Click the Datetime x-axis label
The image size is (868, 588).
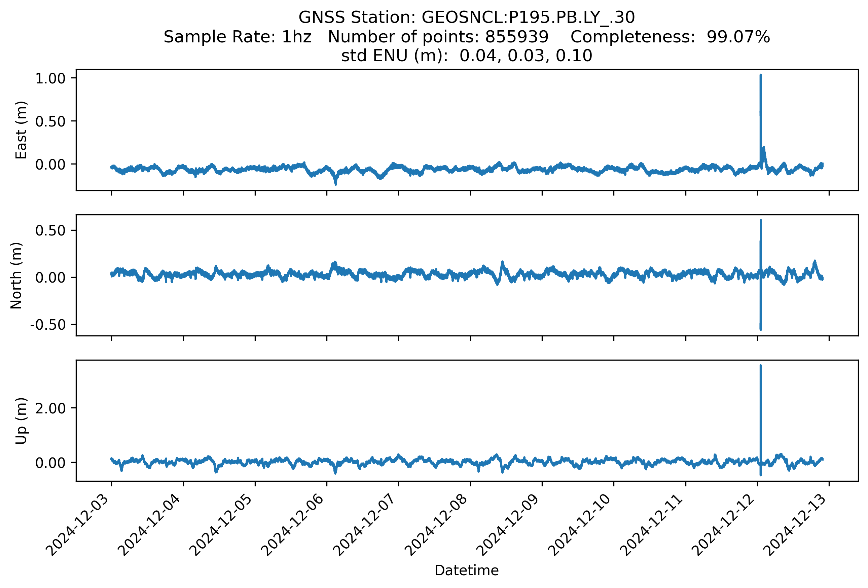(x=467, y=571)
